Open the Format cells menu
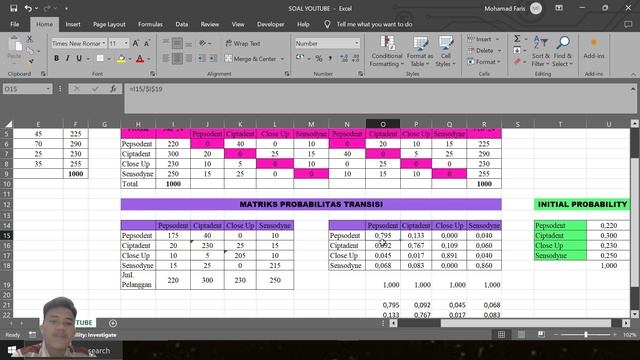The width and height of the screenshot is (640, 360). click(x=484, y=62)
